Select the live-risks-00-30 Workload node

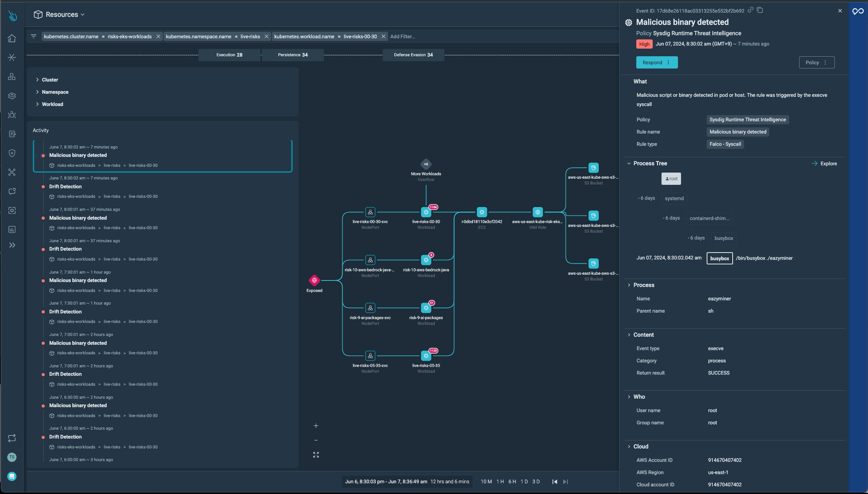(426, 212)
